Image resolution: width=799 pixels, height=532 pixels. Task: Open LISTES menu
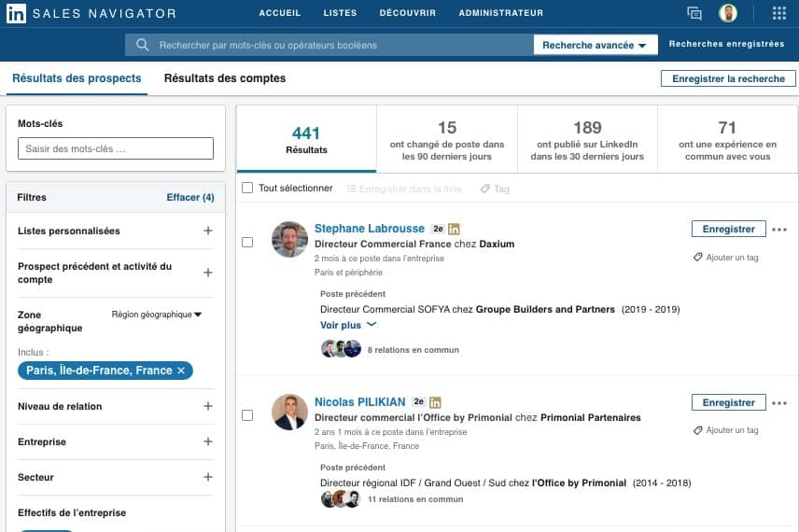[x=340, y=13]
